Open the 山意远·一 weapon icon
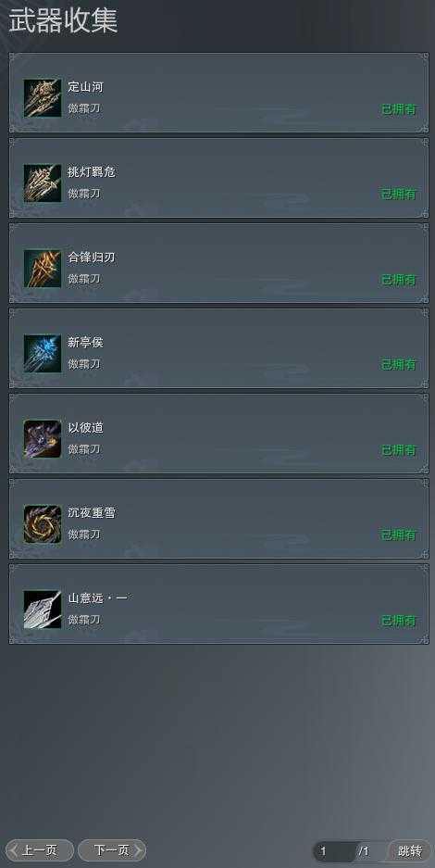The height and width of the screenshot is (868, 435). point(43,610)
